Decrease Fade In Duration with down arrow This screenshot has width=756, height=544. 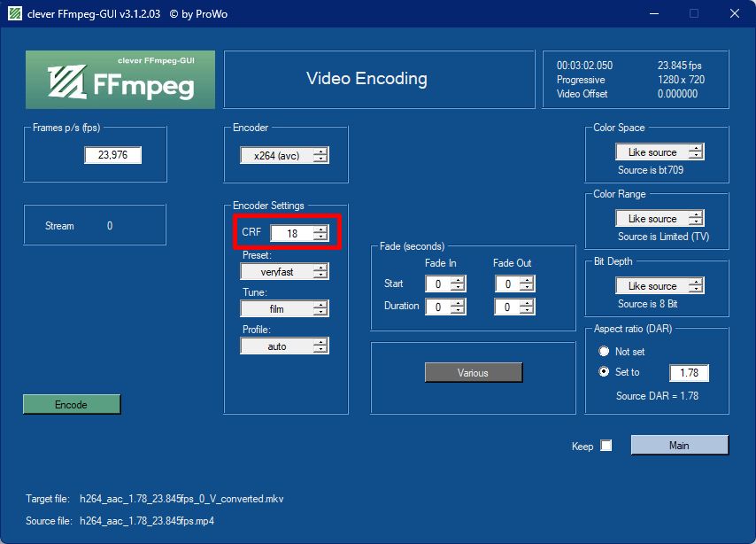point(458,311)
